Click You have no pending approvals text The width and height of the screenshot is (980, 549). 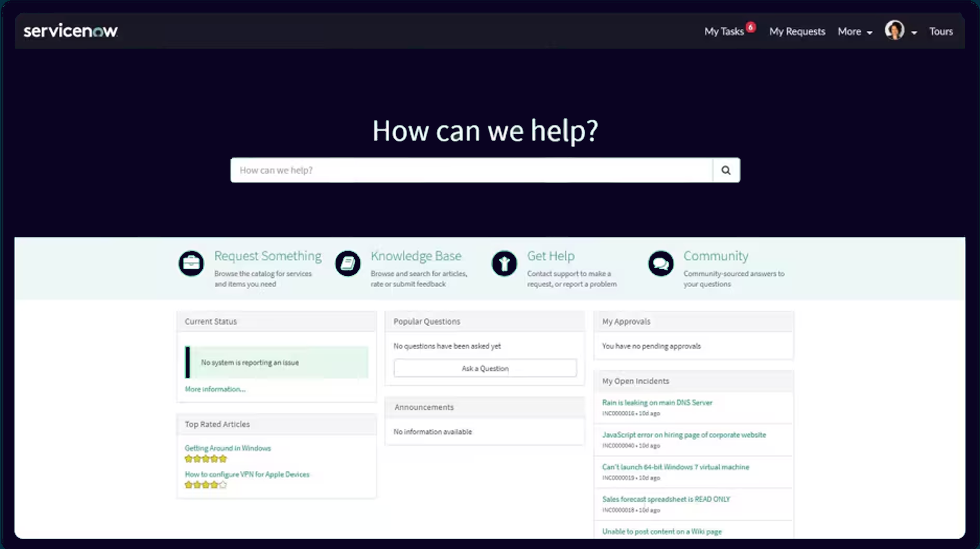(652, 346)
